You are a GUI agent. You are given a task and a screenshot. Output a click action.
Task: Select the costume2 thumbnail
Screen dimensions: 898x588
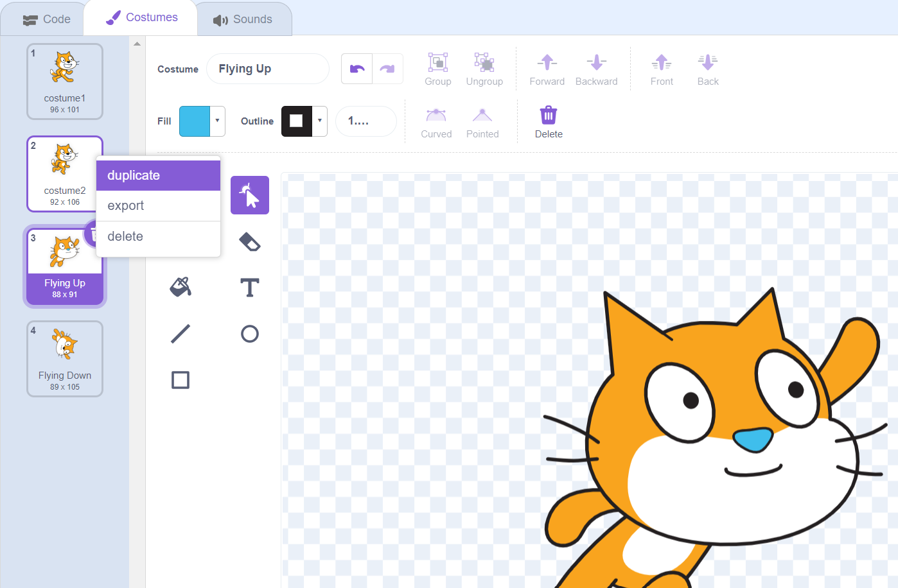pos(65,174)
